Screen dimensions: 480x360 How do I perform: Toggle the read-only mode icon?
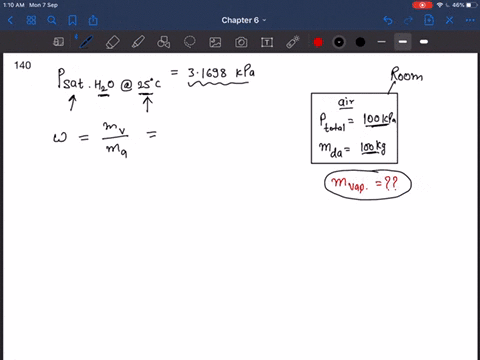pyautogui.click(x=59, y=42)
